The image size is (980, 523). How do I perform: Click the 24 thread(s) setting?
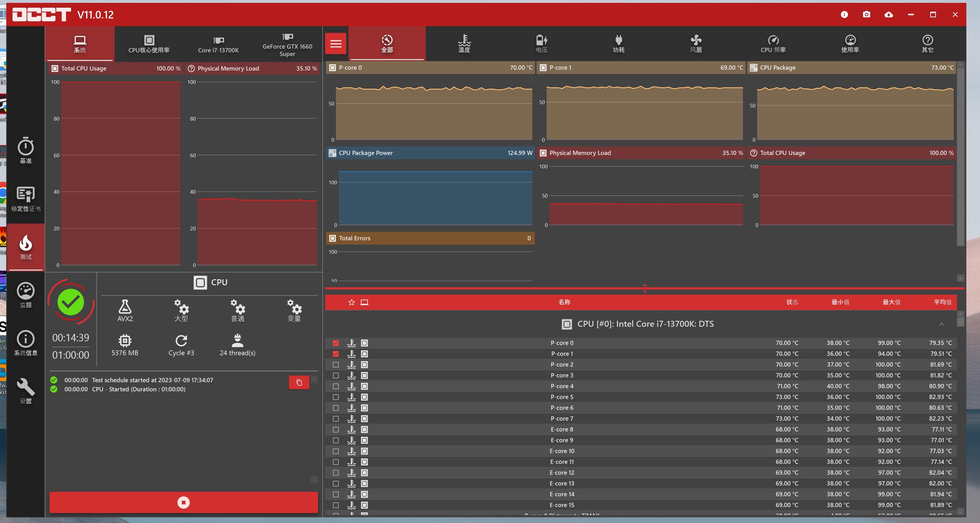(237, 345)
